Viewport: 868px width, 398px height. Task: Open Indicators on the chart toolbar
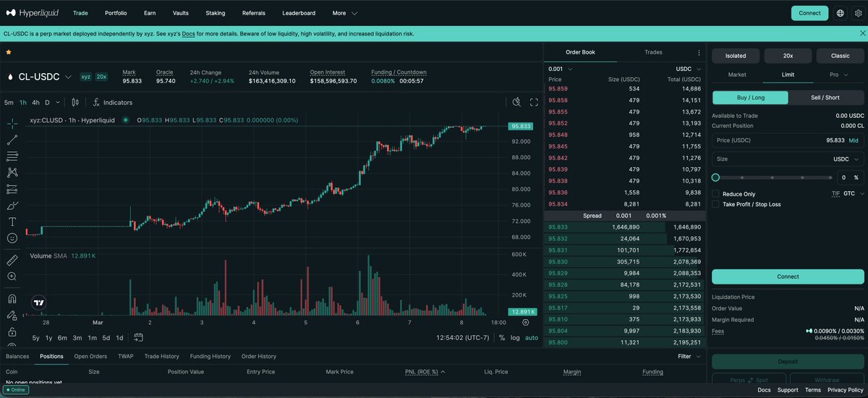[113, 103]
